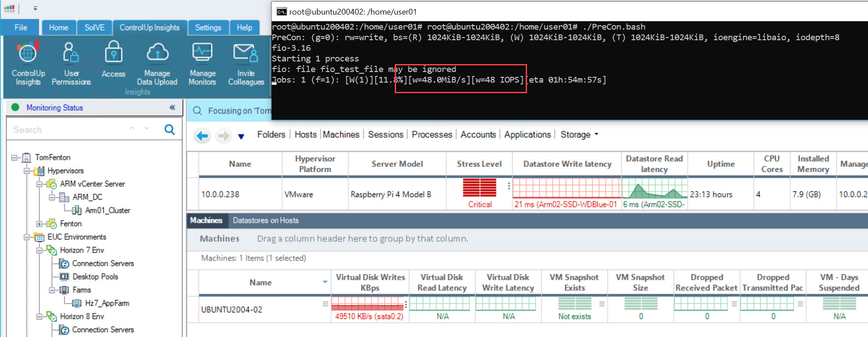Click the 49510 KB/s disk writes value
The width and height of the screenshot is (868, 337).
click(369, 316)
